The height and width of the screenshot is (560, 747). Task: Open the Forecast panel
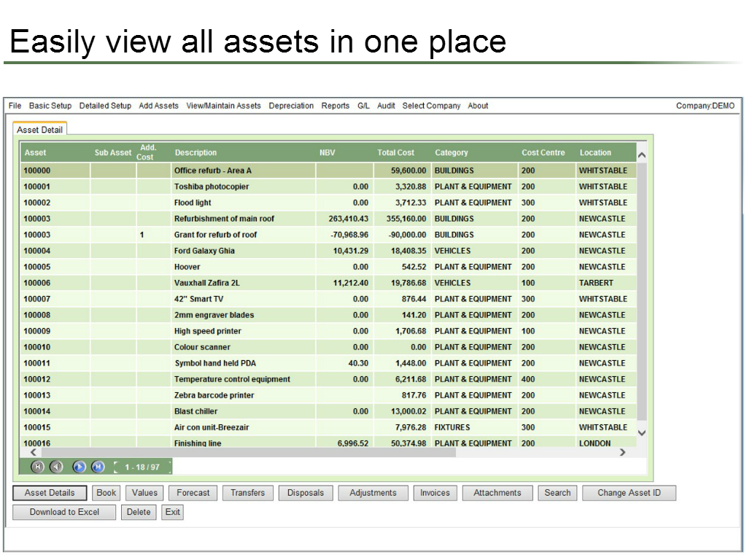click(x=193, y=492)
